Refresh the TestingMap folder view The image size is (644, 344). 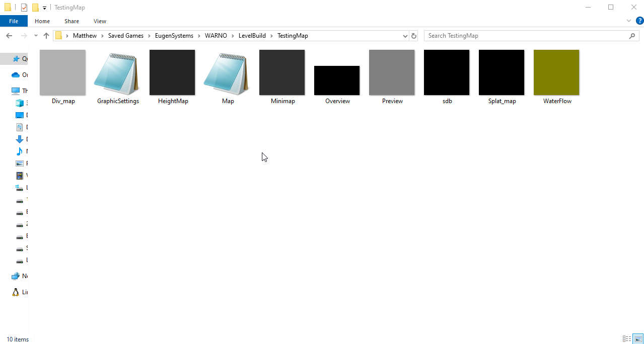tap(414, 36)
